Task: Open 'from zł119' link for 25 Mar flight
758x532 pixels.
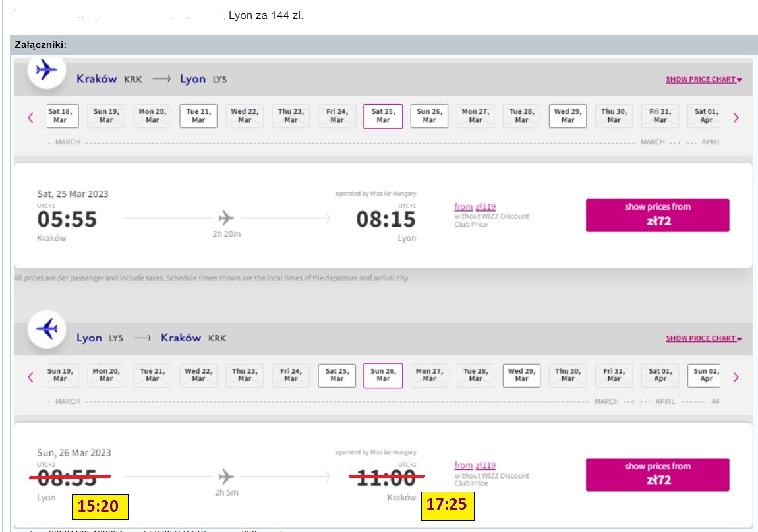Action: click(475, 206)
